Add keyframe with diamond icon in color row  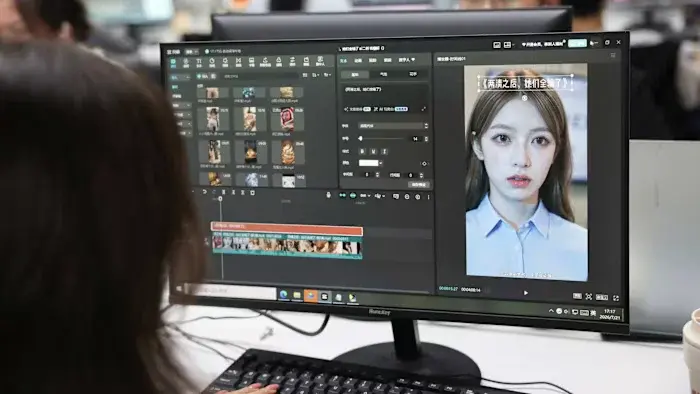[424, 163]
